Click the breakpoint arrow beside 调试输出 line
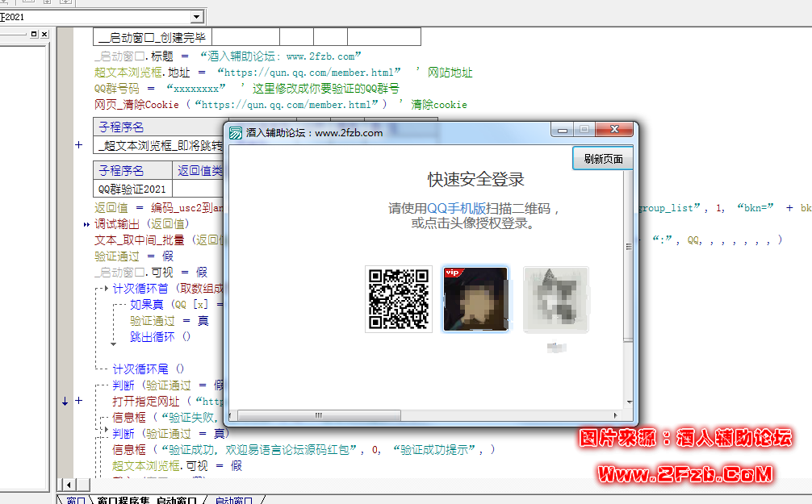Image resolution: width=812 pixels, height=504 pixels. pos(86,224)
